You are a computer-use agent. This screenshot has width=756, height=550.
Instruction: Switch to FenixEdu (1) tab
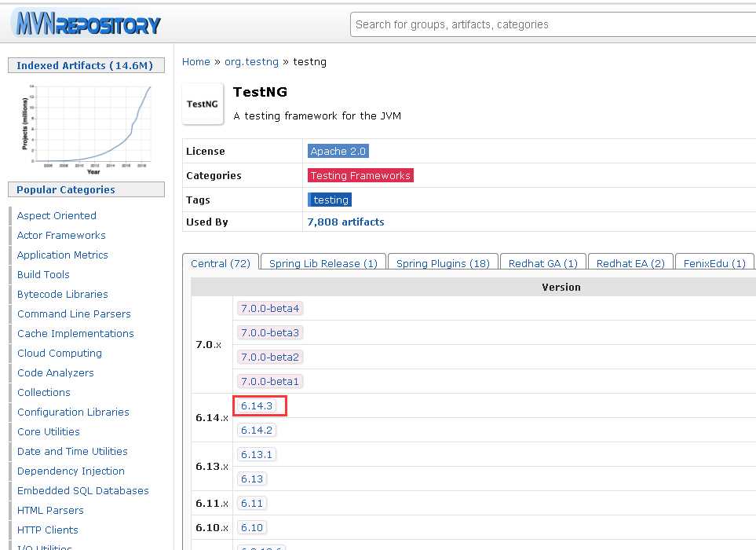tap(714, 263)
